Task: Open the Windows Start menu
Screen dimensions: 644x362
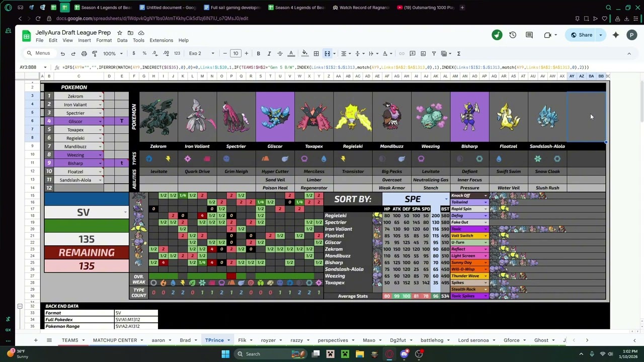Action: point(225,354)
